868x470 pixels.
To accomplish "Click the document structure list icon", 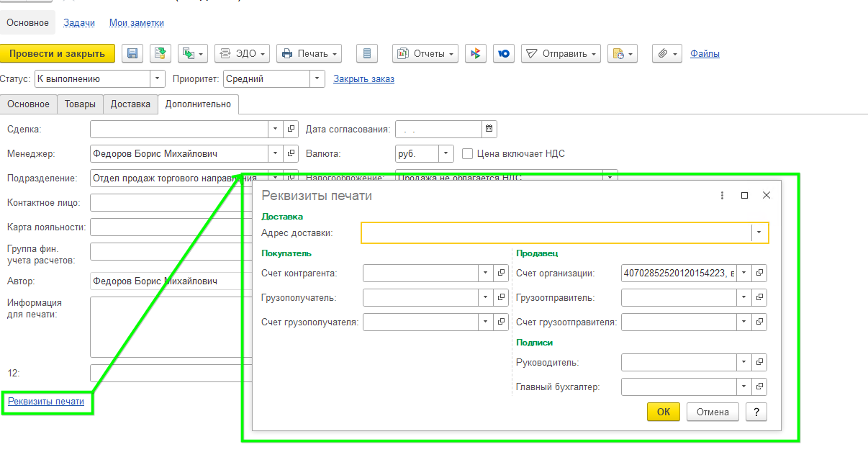I will [368, 53].
